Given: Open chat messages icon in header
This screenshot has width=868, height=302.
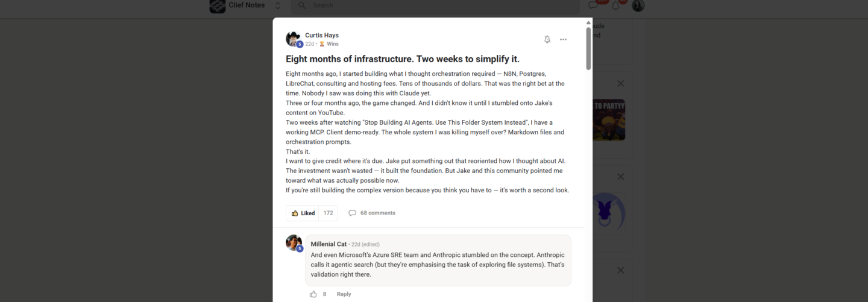Looking at the screenshot, I should click(593, 5).
